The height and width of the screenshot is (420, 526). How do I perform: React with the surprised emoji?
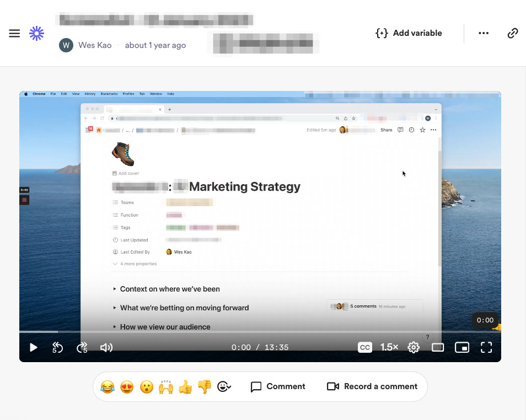pyautogui.click(x=147, y=387)
